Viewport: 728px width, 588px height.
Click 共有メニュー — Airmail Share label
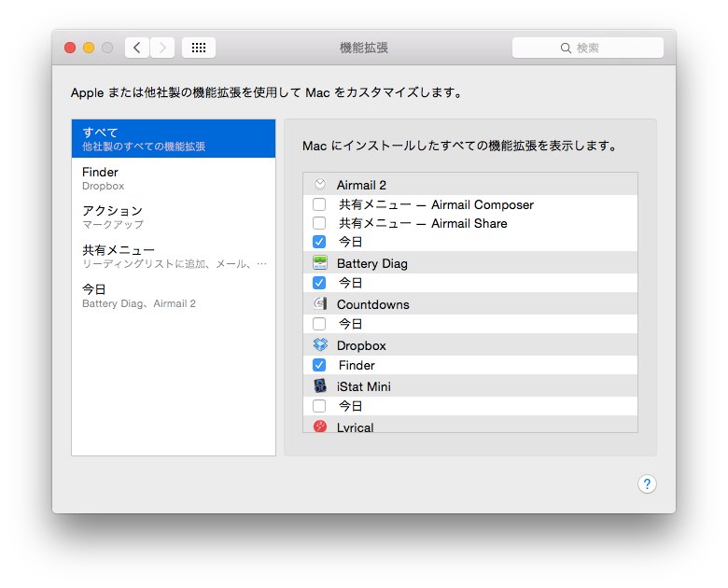point(423,223)
